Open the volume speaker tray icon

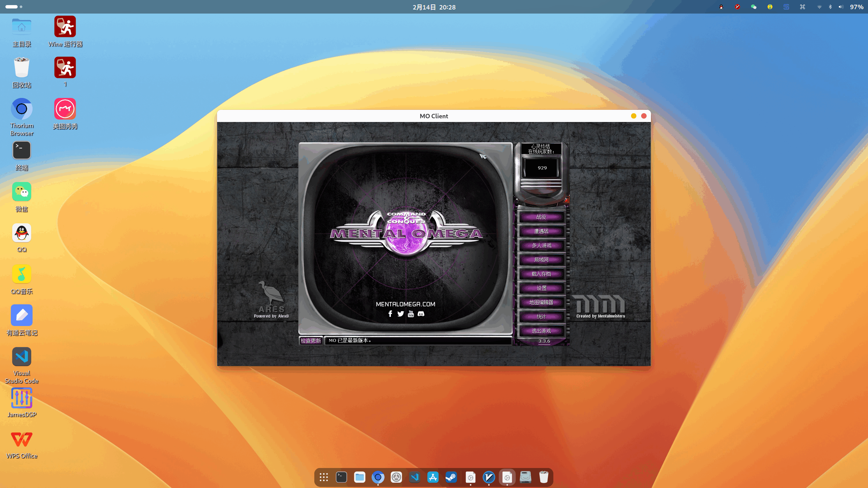click(841, 7)
